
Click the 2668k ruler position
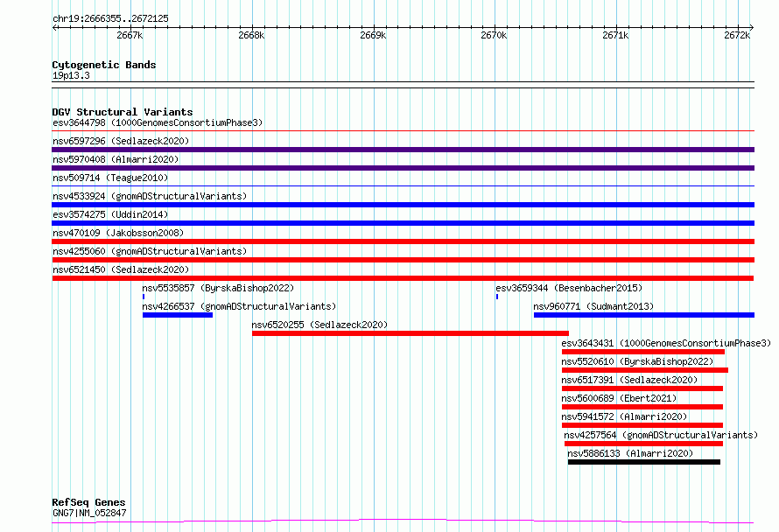click(251, 35)
